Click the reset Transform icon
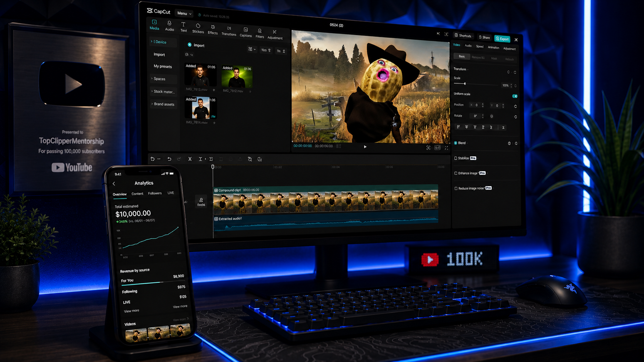The width and height of the screenshot is (644, 362). 508,72
